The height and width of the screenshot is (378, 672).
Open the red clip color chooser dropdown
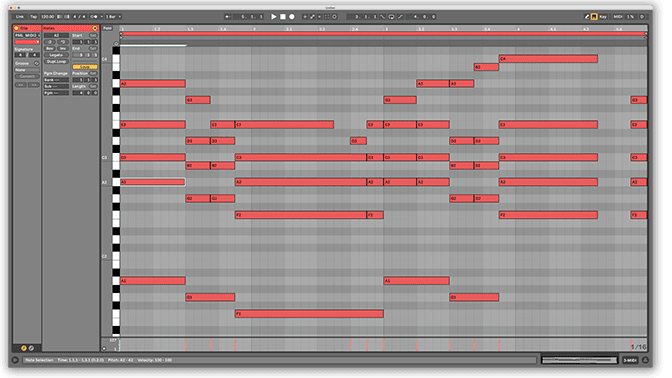(27, 42)
